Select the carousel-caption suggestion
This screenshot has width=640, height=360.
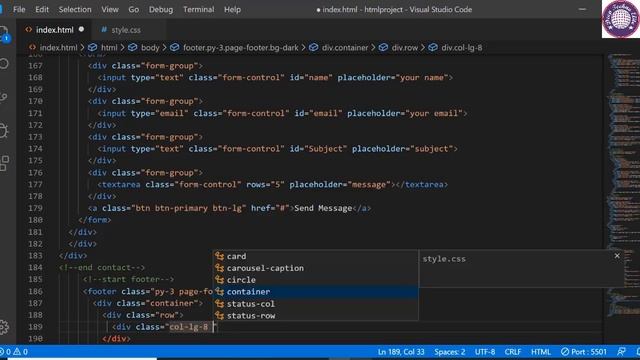(x=316, y=268)
